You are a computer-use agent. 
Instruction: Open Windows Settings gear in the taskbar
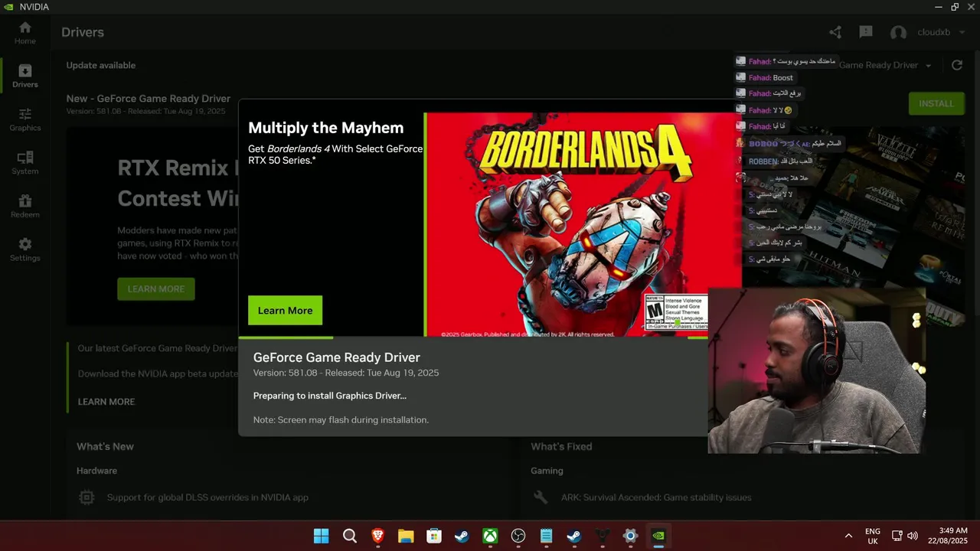click(x=630, y=536)
